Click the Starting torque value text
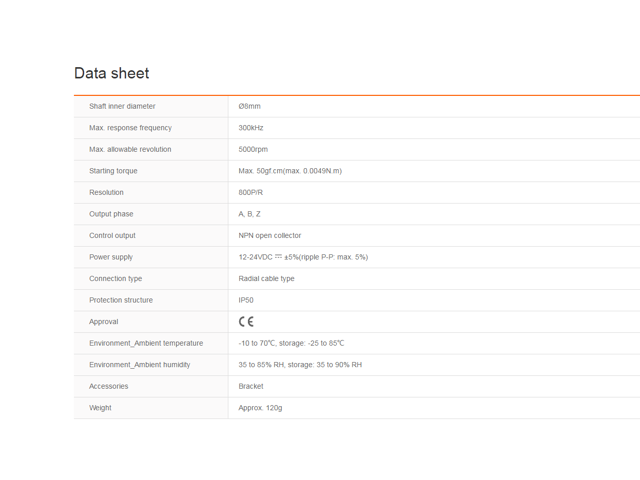Viewport: 640px width, 480px height. click(x=290, y=171)
